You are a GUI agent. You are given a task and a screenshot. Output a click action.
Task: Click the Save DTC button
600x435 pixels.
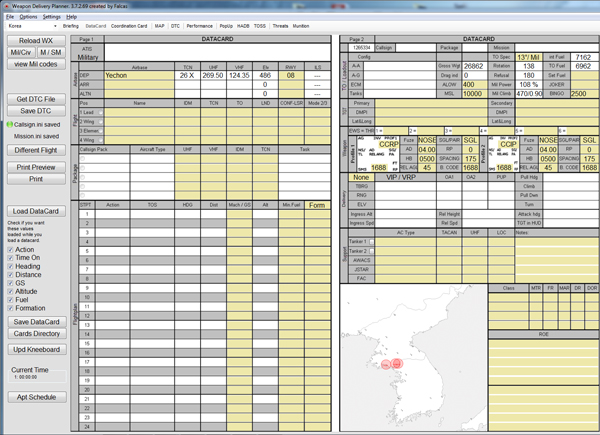pos(36,111)
